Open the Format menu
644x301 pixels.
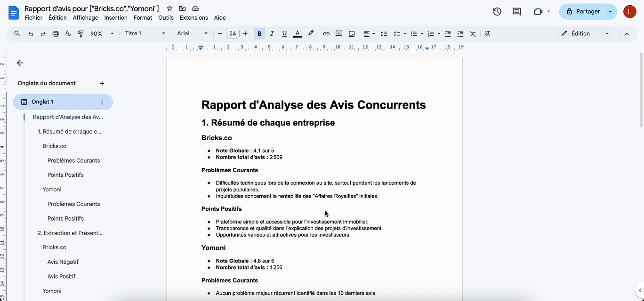coord(143,18)
